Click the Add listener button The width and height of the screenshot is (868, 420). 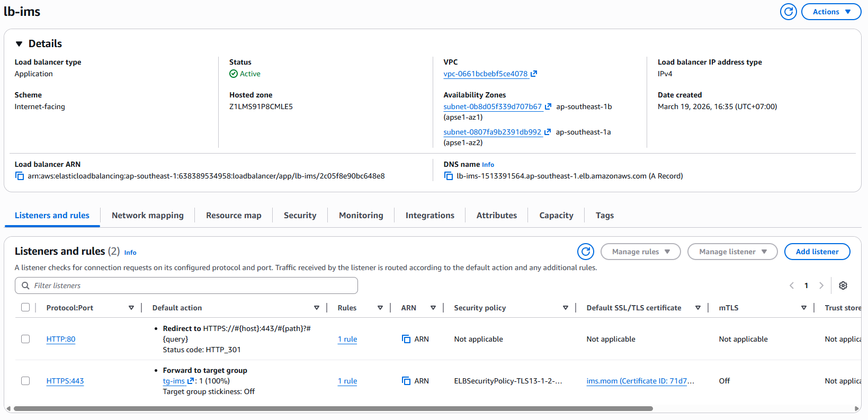click(817, 252)
